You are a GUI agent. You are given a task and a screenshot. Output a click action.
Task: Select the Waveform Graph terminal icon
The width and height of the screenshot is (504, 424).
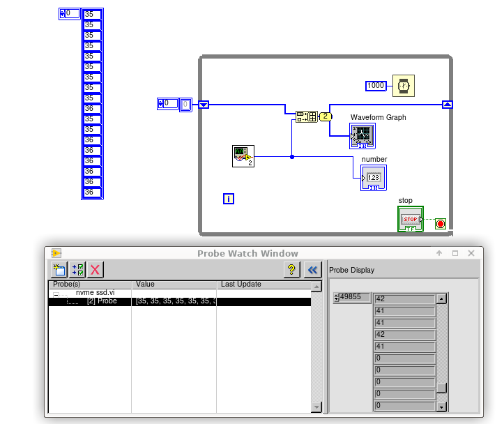[362, 136]
